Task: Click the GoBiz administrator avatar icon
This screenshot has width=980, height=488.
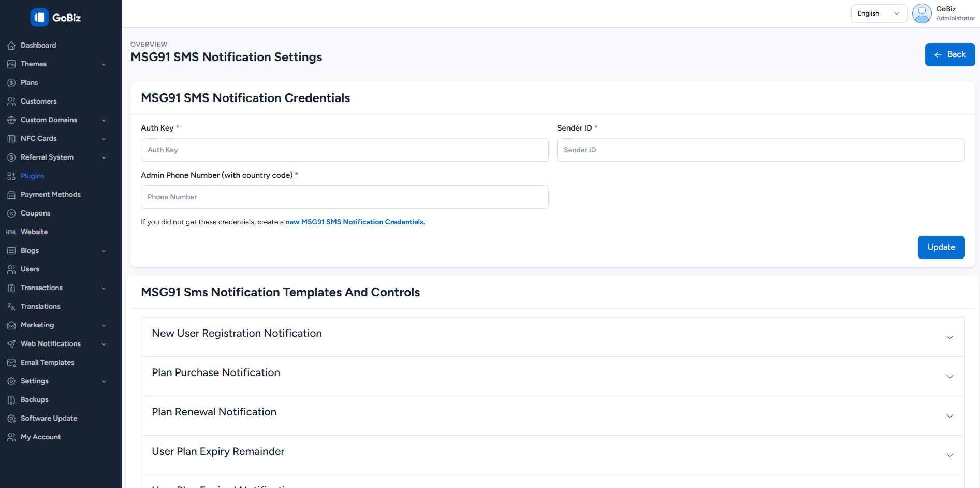Action: click(x=922, y=13)
